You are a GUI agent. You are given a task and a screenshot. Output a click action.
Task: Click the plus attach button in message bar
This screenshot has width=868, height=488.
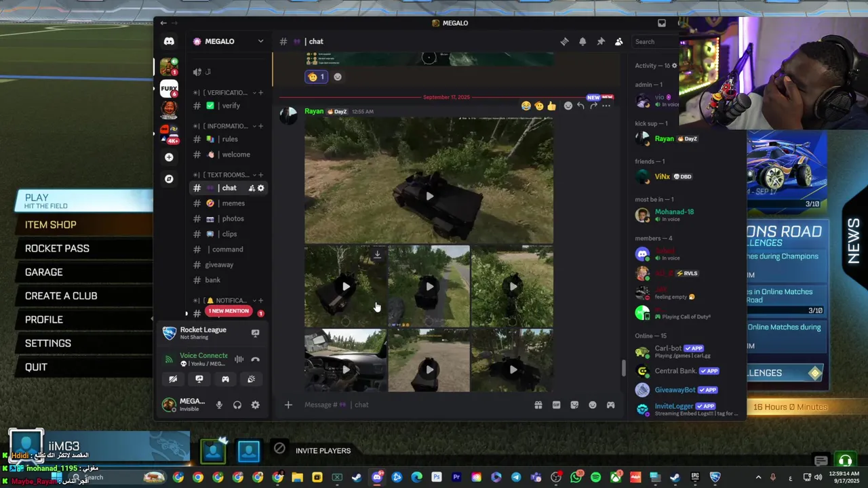pyautogui.click(x=288, y=405)
